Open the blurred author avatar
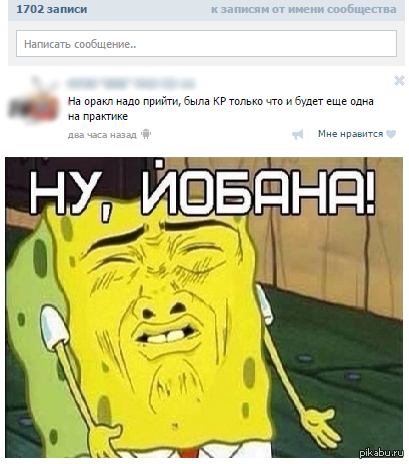 click(x=34, y=98)
